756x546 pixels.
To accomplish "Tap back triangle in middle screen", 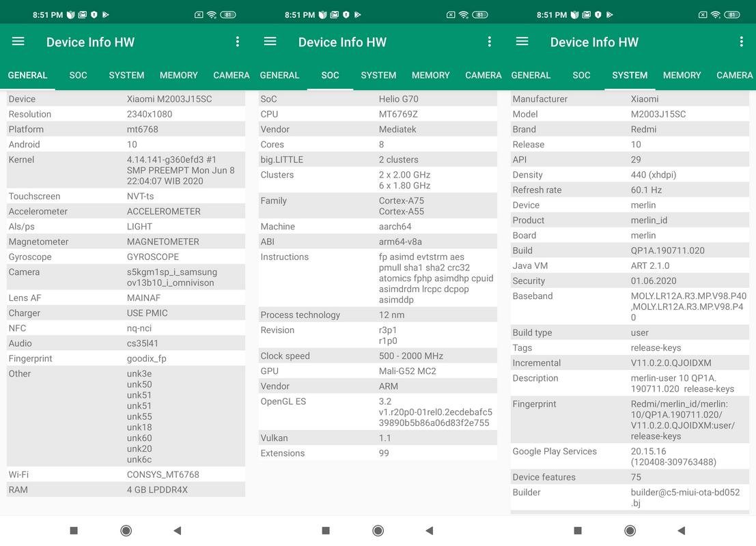I will point(430,530).
